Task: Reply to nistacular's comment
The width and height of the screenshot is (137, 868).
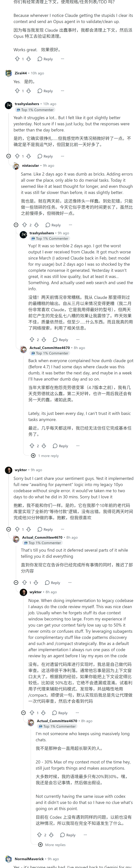Action: pyautogui.click(x=53, y=225)
